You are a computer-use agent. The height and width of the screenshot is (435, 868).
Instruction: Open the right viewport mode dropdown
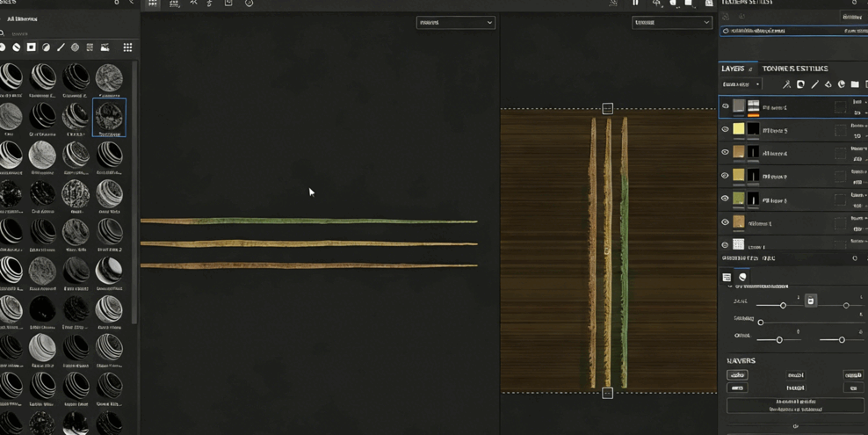671,23
